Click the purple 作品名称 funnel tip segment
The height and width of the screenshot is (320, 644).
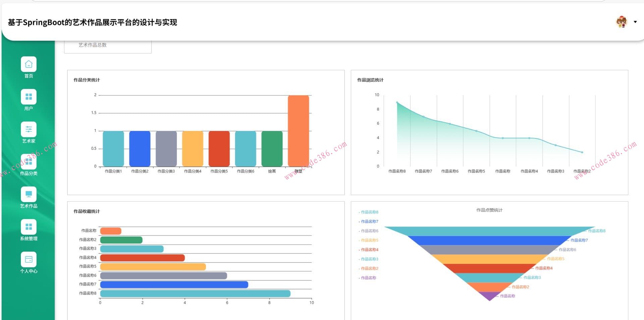tap(490, 296)
